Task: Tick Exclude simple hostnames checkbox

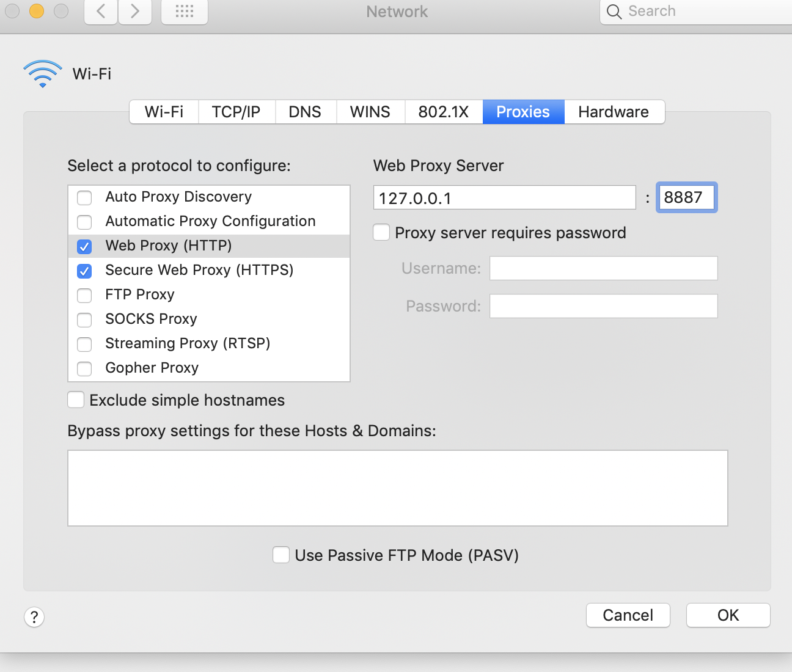Action: click(76, 400)
